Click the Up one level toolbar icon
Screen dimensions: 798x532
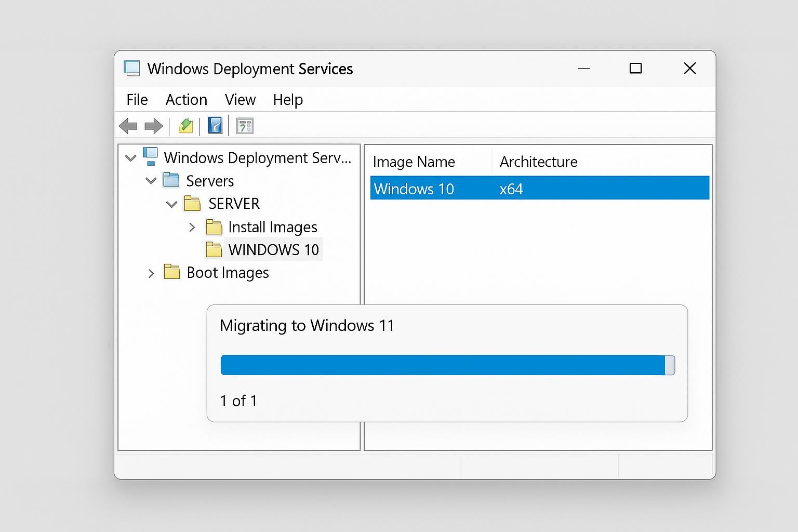coord(185,126)
